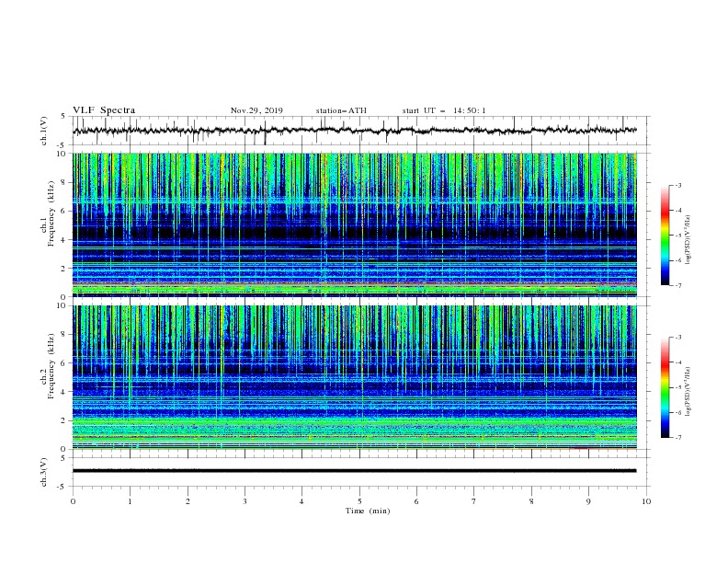This screenshot has height=563, width=728.
Task: Click the '-7' tick on ch.2 color bar
Action: tap(677, 437)
